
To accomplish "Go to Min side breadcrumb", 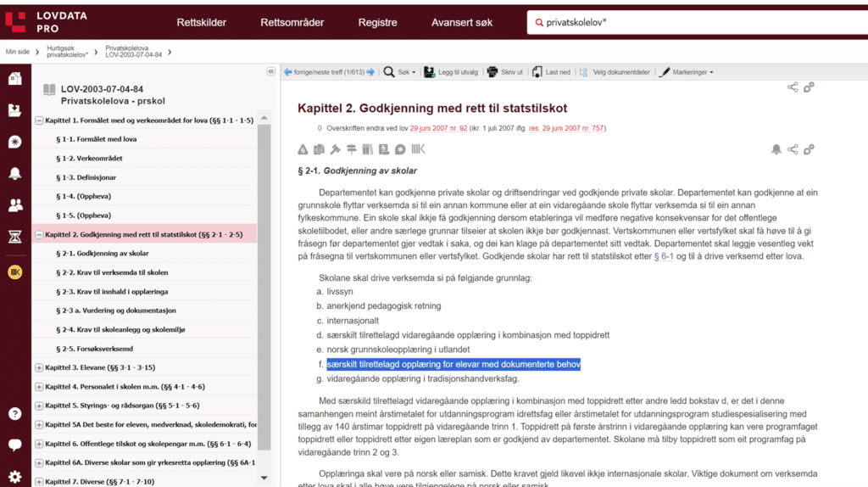I will [x=18, y=52].
